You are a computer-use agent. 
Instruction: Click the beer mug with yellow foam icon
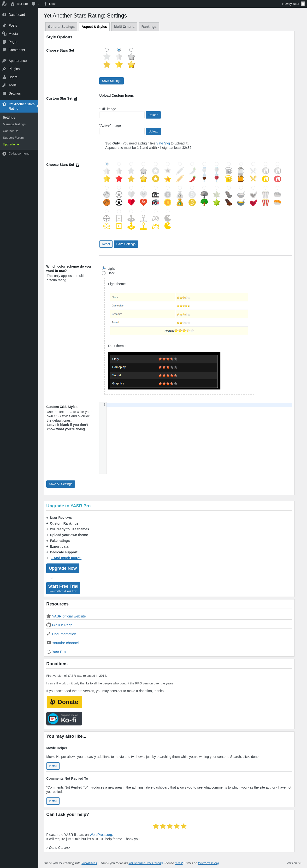pyautogui.click(x=229, y=179)
